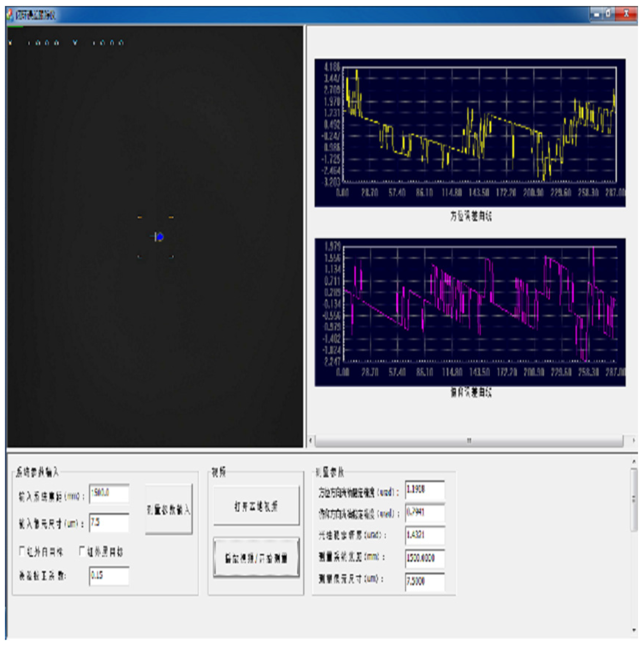Image resolution: width=644 pixels, height=647 pixels.
Task: Enable the infrared white target (红外白目标) checkbox
Action: [x=22, y=552]
